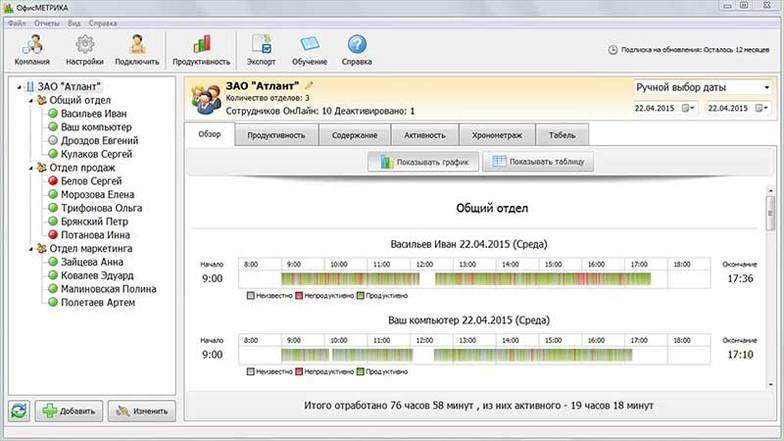
Task: Click the blue Справка question-mark icon
Action: (x=356, y=49)
